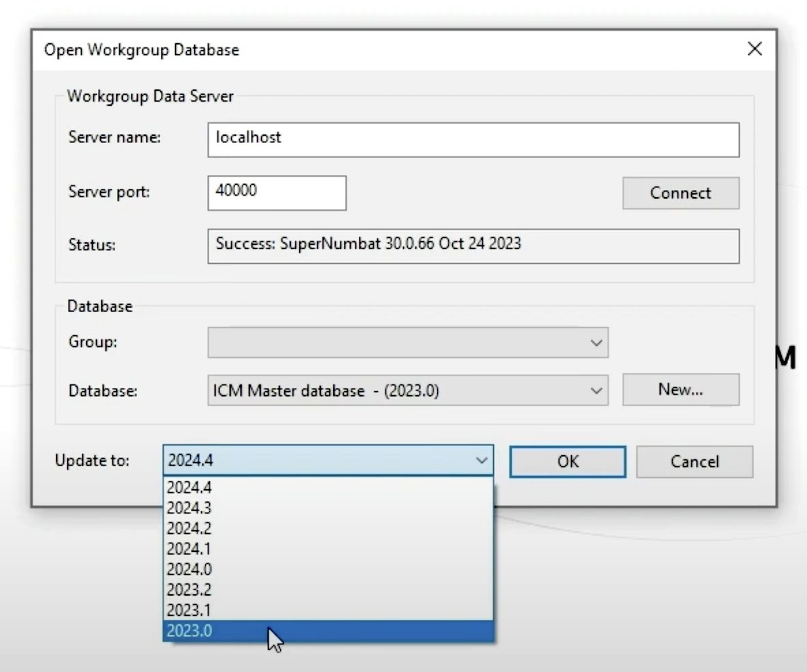
Task: Open the Group dropdown arrow
Action: (x=596, y=343)
